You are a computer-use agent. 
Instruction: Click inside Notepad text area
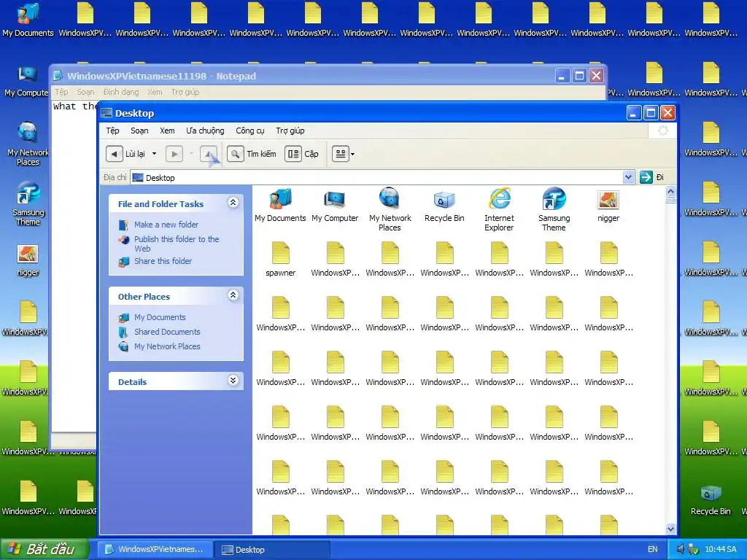(x=74, y=267)
